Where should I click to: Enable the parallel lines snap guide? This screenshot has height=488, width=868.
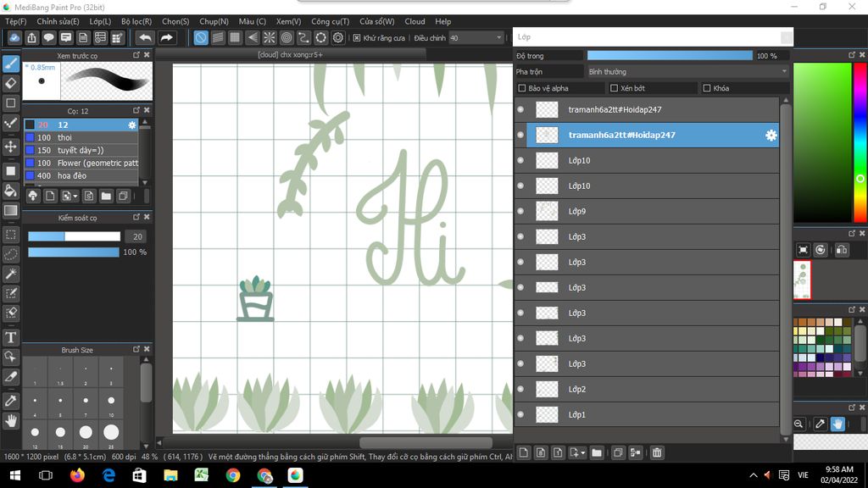[218, 37]
